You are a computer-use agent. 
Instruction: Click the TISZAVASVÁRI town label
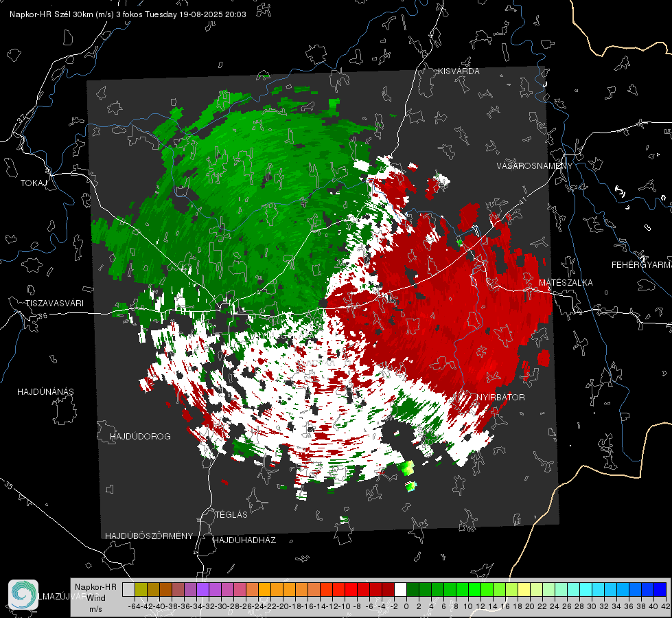(x=54, y=304)
